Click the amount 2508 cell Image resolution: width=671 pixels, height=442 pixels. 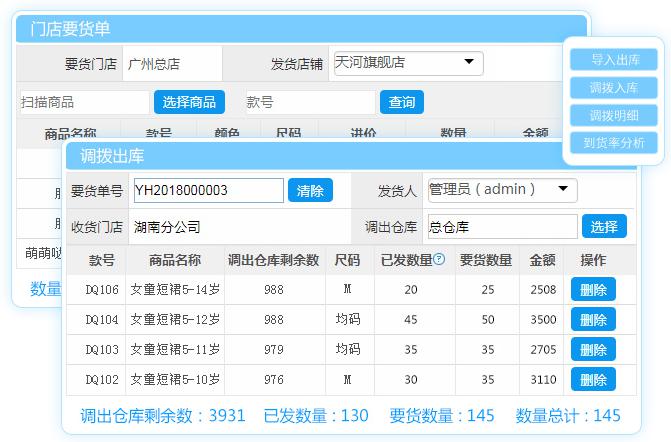(x=543, y=290)
